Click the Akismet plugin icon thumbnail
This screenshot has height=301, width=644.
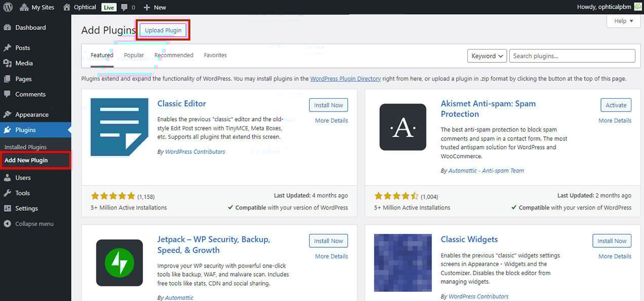(403, 127)
